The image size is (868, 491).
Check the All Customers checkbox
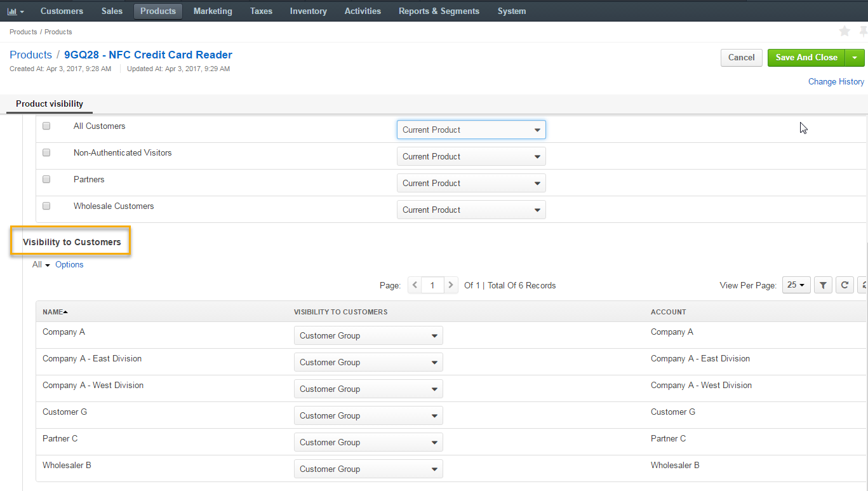tap(46, 126)
